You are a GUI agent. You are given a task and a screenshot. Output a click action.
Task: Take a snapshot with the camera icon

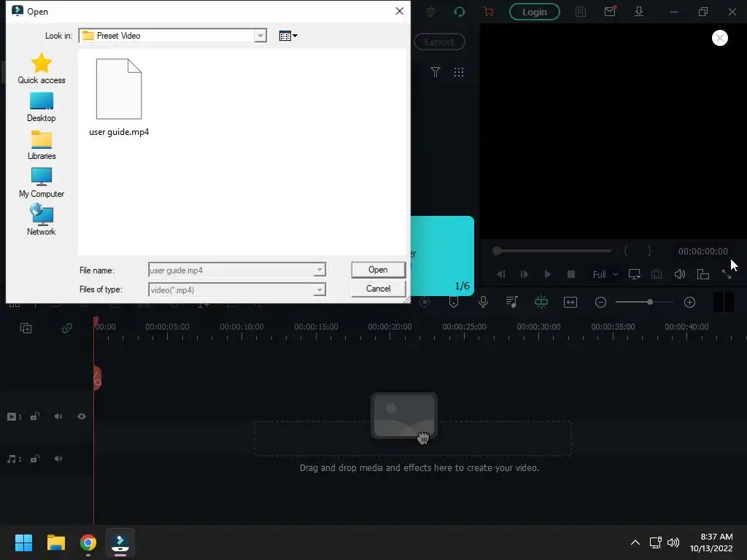[657, 274]
